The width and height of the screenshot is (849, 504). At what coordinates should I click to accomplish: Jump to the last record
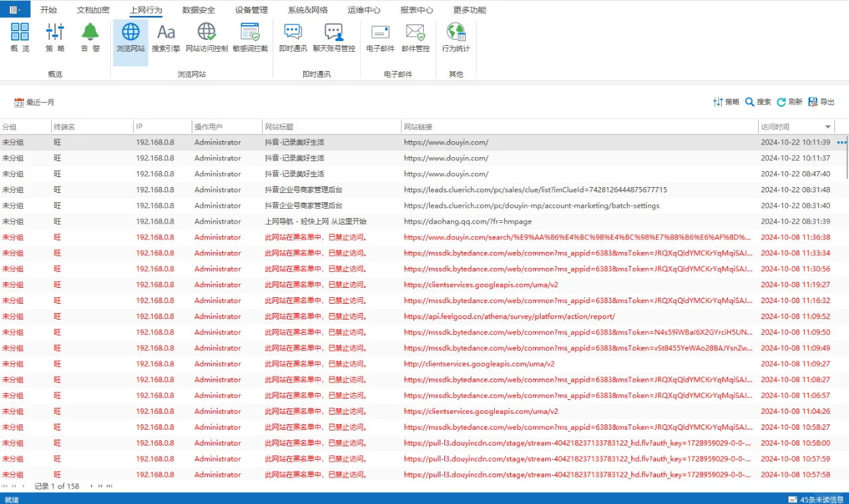[x=109, y=486]
